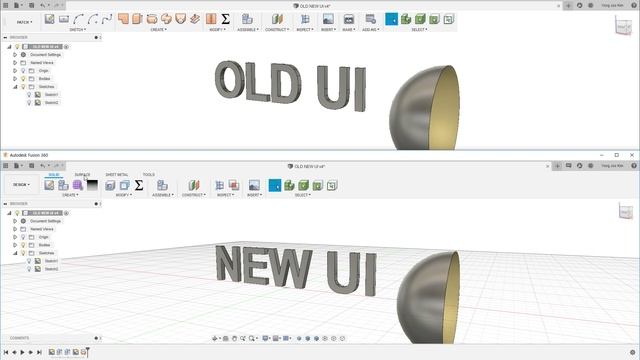Open SKETCH dropdown menu in top window
Image resolution: width=640 pixels, height=360 pixels.
(78, 29)
